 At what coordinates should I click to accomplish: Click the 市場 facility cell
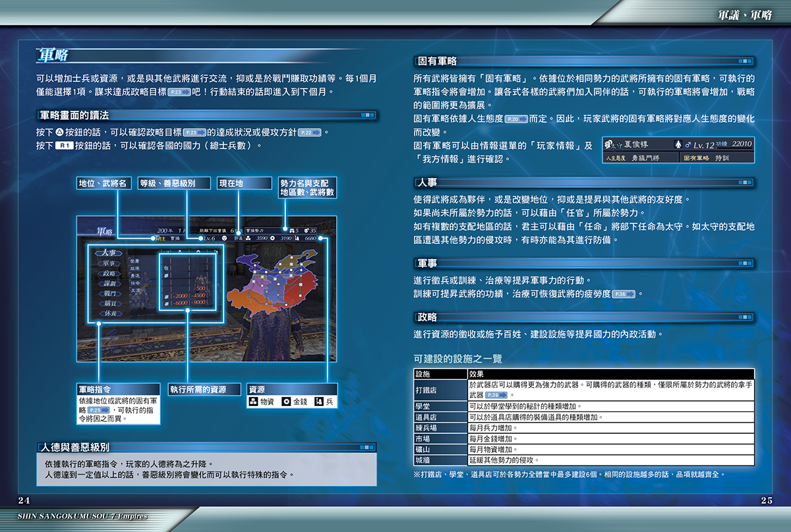pos(440,438)
